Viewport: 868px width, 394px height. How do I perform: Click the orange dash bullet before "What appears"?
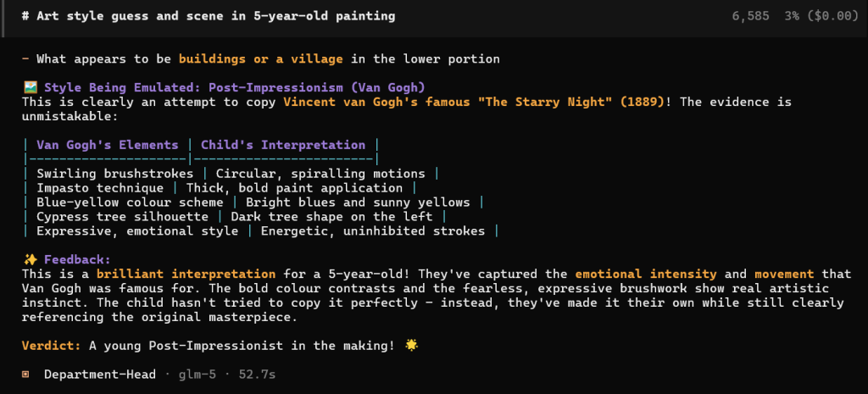[x=26, y=59]
